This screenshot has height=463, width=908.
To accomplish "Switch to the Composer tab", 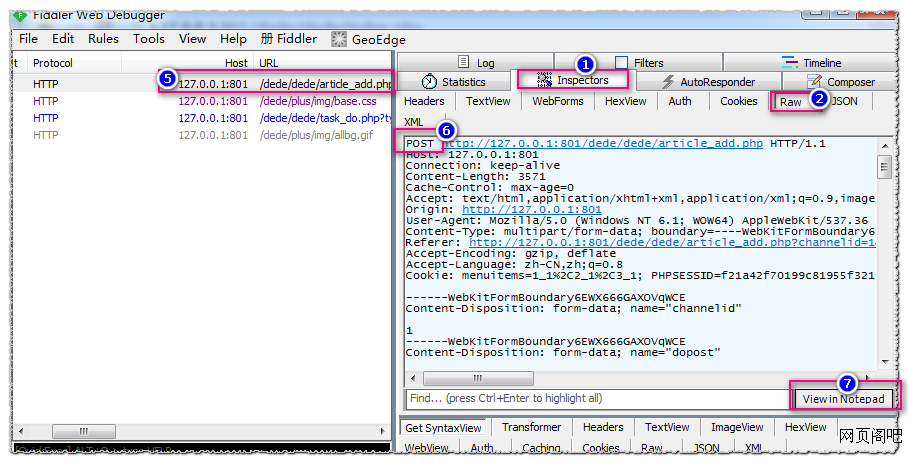I will tap(840, 82).
